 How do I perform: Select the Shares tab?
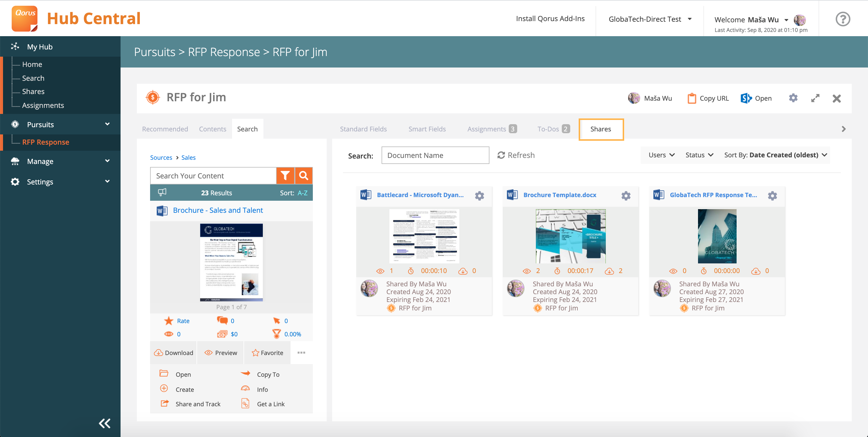(601, 129)
